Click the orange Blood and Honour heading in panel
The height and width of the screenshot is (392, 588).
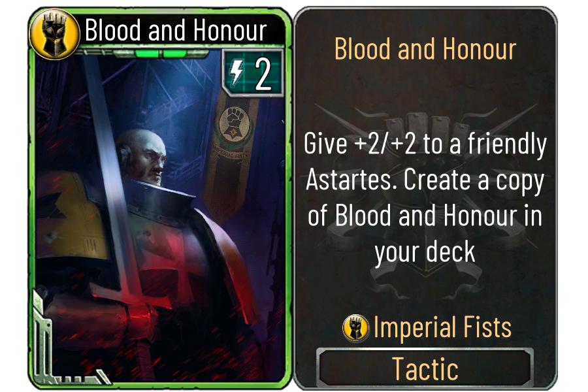coord(425,49)
